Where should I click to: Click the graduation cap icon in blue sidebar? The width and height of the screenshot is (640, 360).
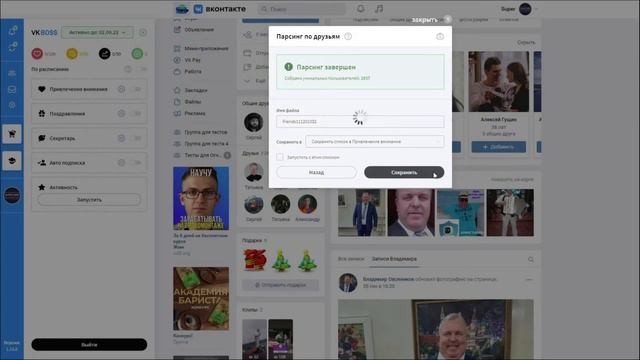[x=12, y=161]
